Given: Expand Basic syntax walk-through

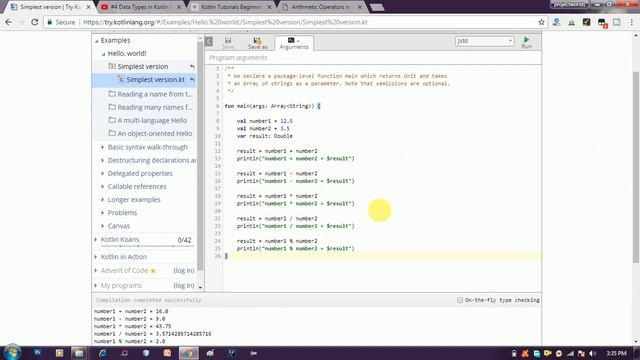Looking at the screenshot, I should [x=102, y=147].
